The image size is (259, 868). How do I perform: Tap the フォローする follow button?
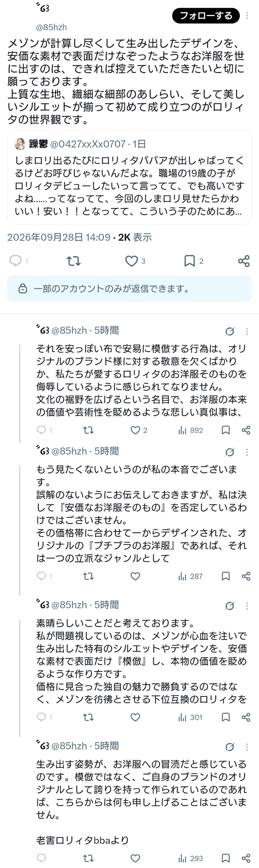pyautogui.click(x=206, y=16)
